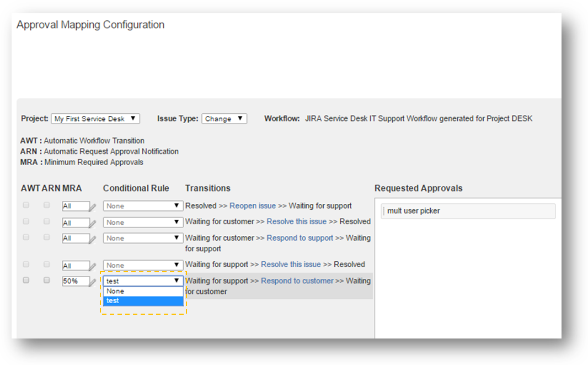
Task: Select 'test' option in the open dropdown list
Action: pos(143,301)
